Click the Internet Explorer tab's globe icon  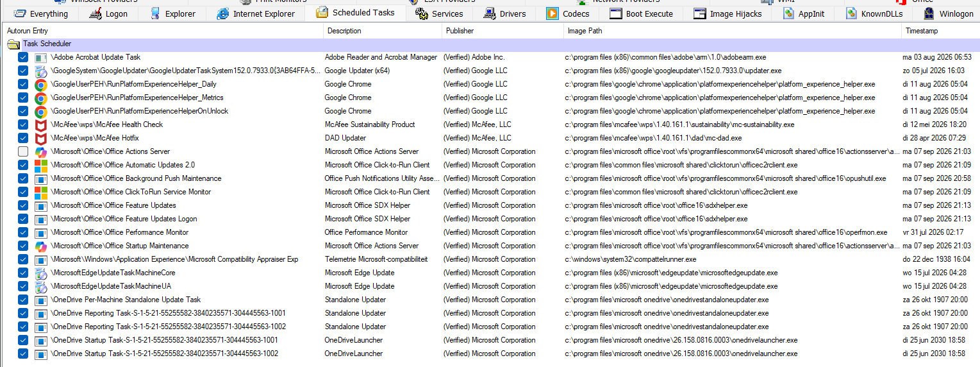pyautogui.click(x=222, y=13)
